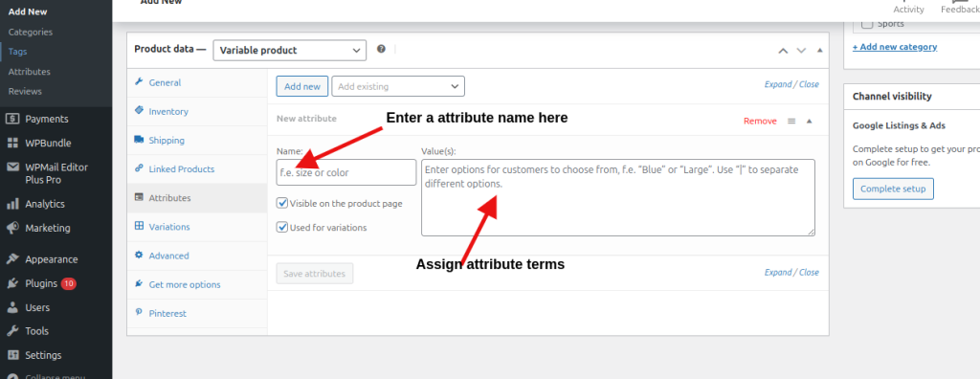Open the Attributes product data tab

197,197
